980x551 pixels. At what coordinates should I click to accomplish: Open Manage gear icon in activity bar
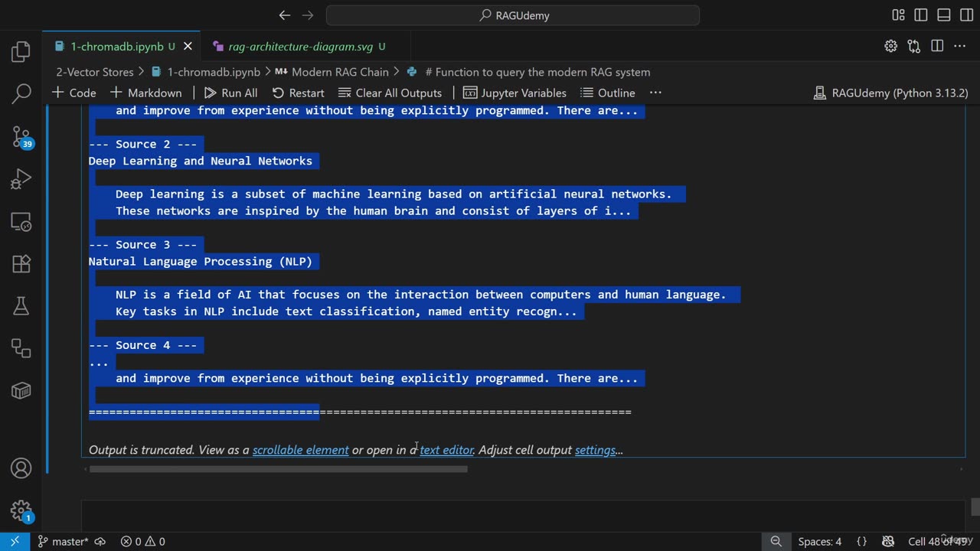[21, 510]
